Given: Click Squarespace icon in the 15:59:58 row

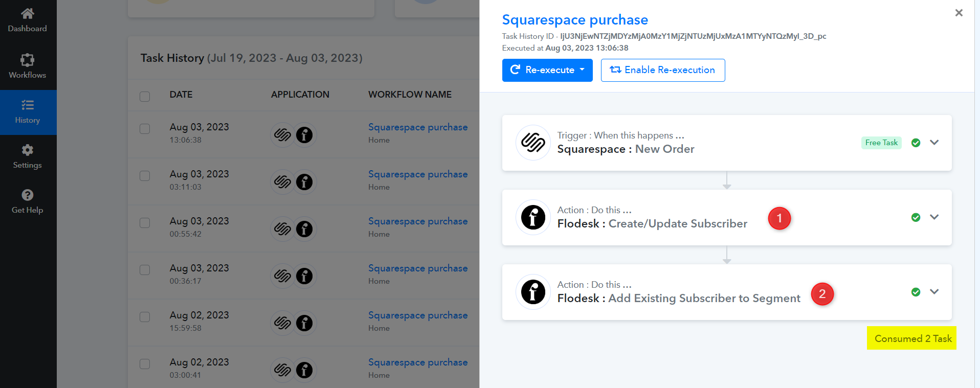Looking at the screenshot, I should (282, 323).
